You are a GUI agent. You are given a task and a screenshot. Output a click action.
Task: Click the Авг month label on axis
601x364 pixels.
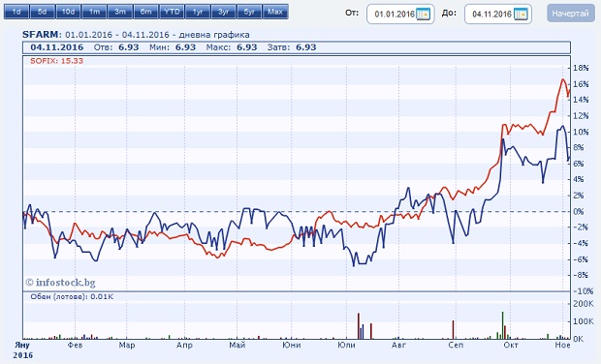[398, 345]
